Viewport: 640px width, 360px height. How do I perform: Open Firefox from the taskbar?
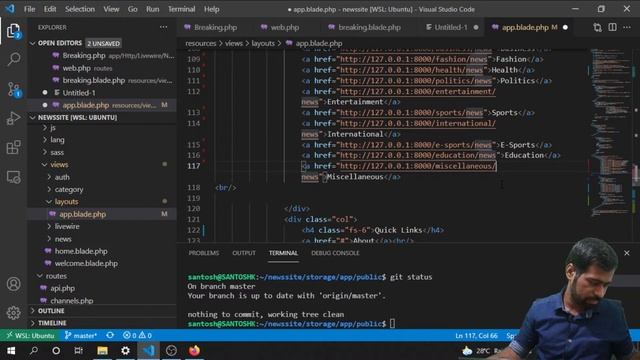(194, 351)
